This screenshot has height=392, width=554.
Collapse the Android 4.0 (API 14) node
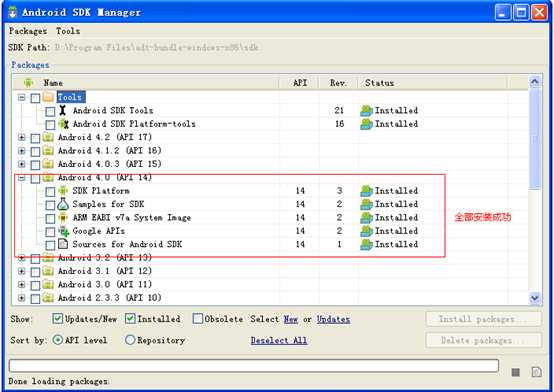tap(22, 178)
